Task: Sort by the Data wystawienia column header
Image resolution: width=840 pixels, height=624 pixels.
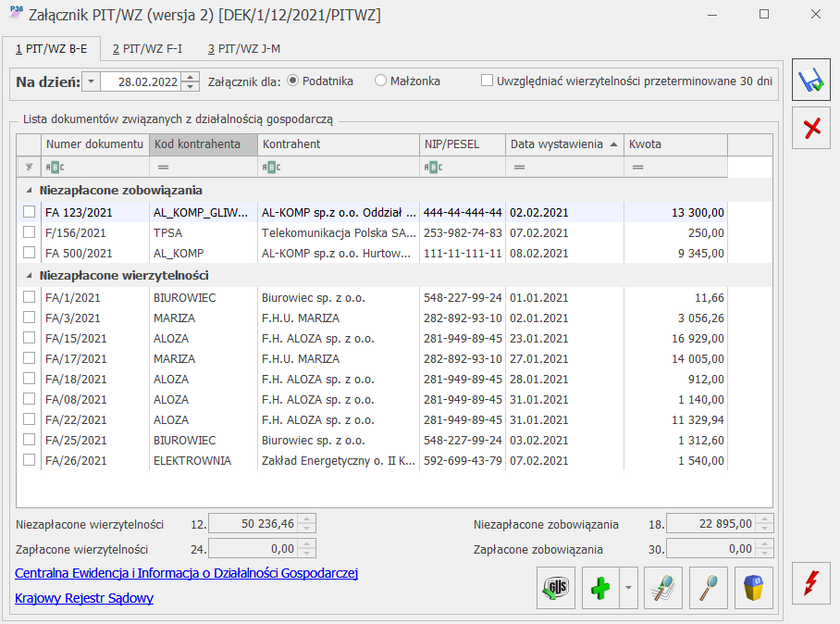Action: [x=564, y=144]
